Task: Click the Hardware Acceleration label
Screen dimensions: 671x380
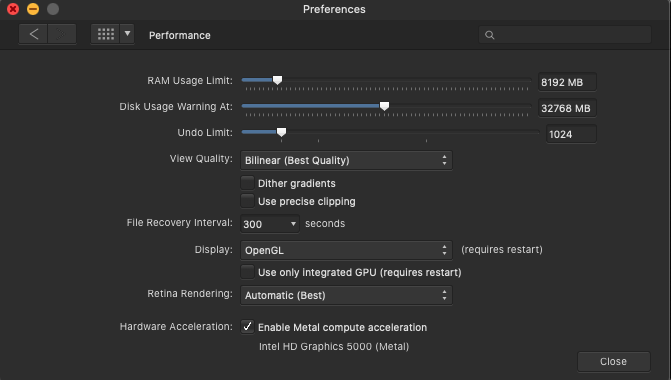Action: (x=176, y=327)
